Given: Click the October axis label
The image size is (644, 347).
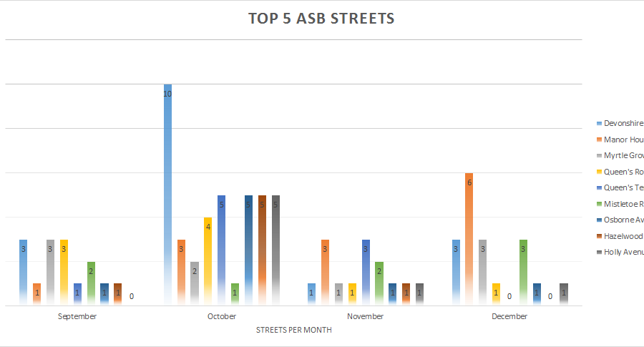Looking at the screenshot, I should coord(221,316).
